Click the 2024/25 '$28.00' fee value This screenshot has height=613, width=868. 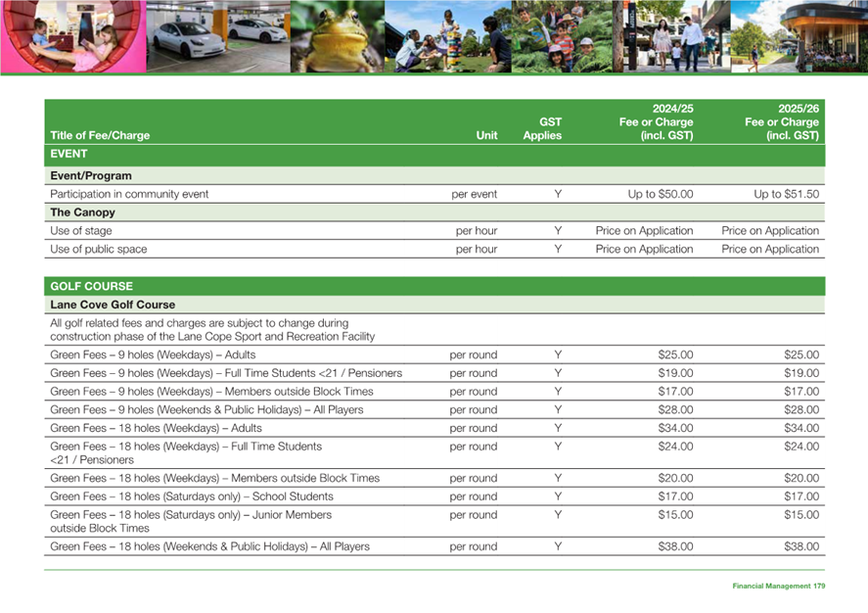pos(675,409)
